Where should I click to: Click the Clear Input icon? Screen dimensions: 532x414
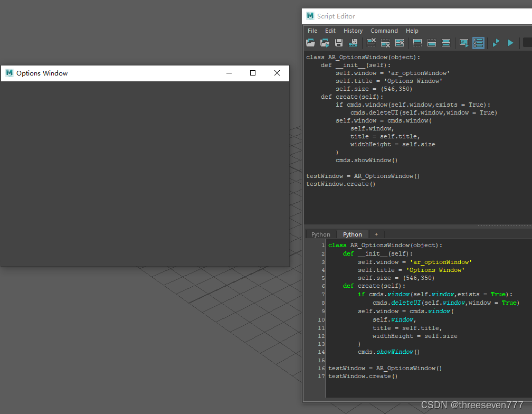point(385,43)
